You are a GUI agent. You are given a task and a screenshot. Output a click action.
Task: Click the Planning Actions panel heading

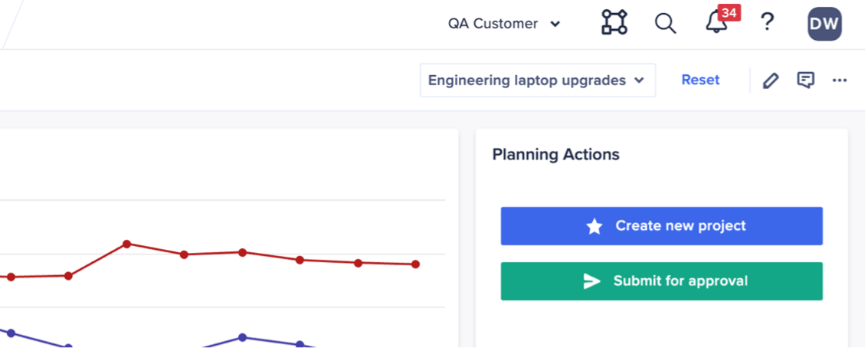click(555, 154)
